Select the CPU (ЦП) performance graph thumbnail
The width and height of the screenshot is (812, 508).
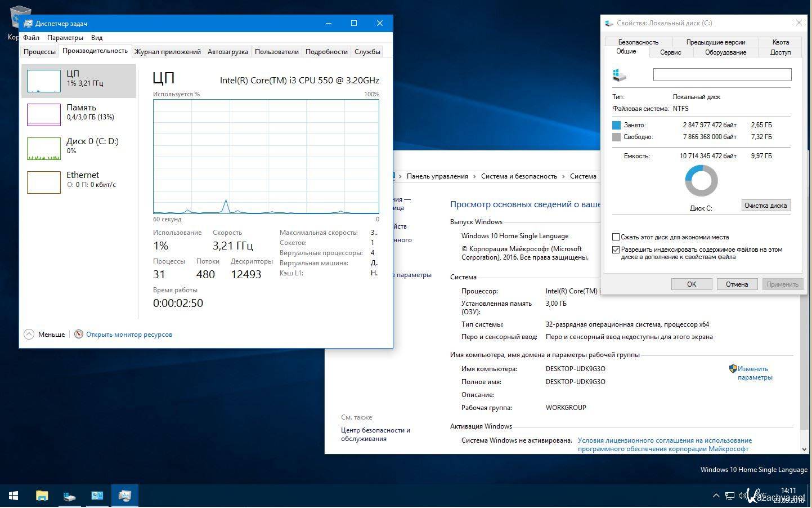click(x=44, y=81)
